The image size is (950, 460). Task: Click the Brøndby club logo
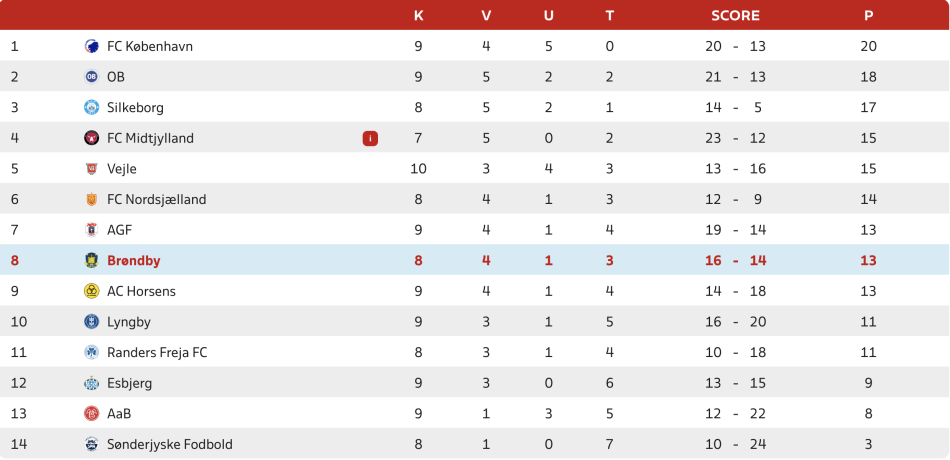(x=91, y=261)
